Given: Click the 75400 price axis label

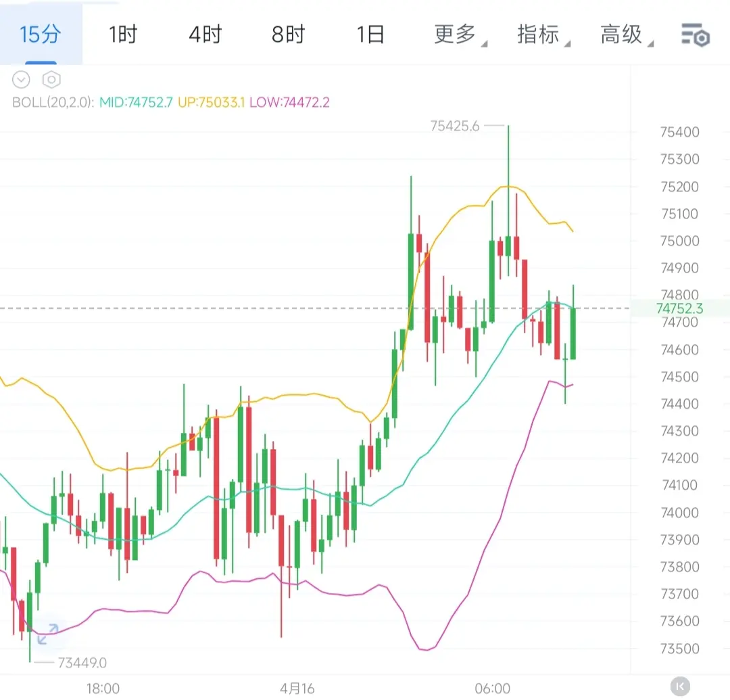Looking at the screenshot, I should click(x=680, y=132).
